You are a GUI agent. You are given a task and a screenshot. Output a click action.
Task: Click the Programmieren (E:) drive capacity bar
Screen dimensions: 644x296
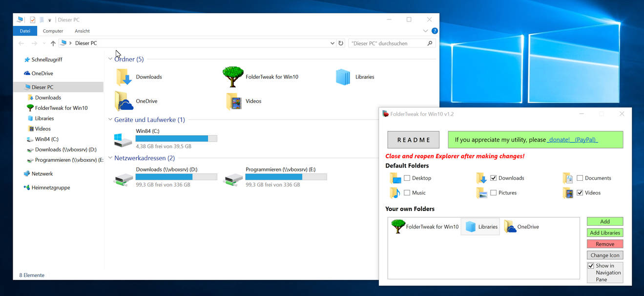pos(286,177)
